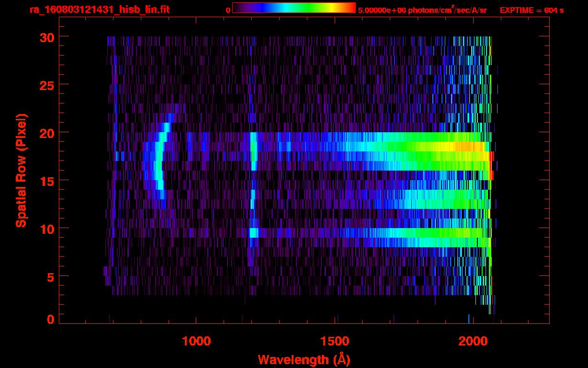
Task: Click the file name ra_160803121431_hisb_lin.fit
Action: click(x=99, y=10)
